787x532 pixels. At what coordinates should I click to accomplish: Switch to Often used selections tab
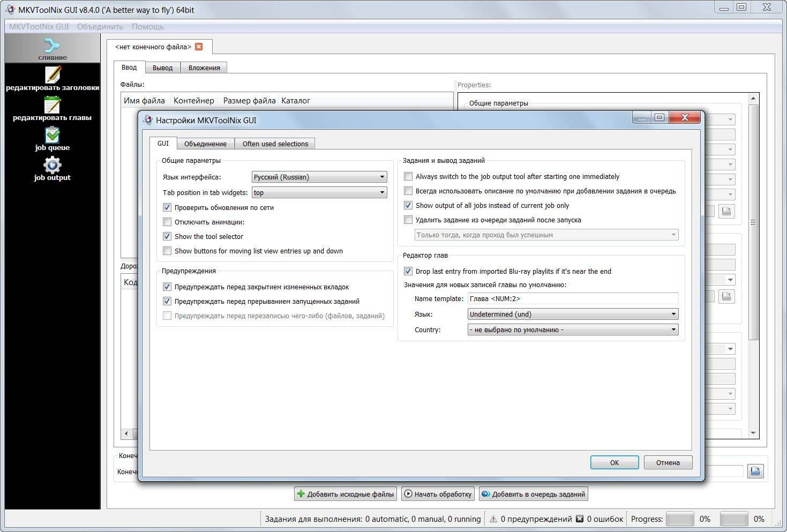275,144
